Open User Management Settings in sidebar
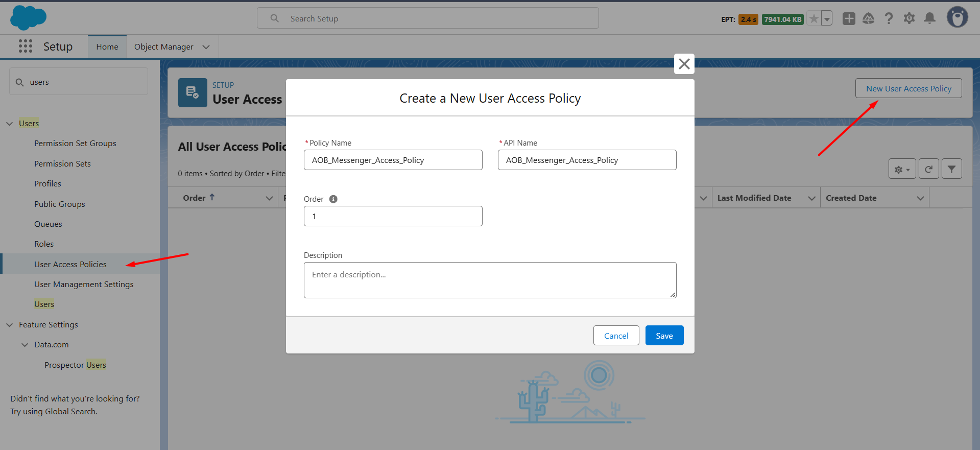The image size is (980, 450). click(84, 285)
